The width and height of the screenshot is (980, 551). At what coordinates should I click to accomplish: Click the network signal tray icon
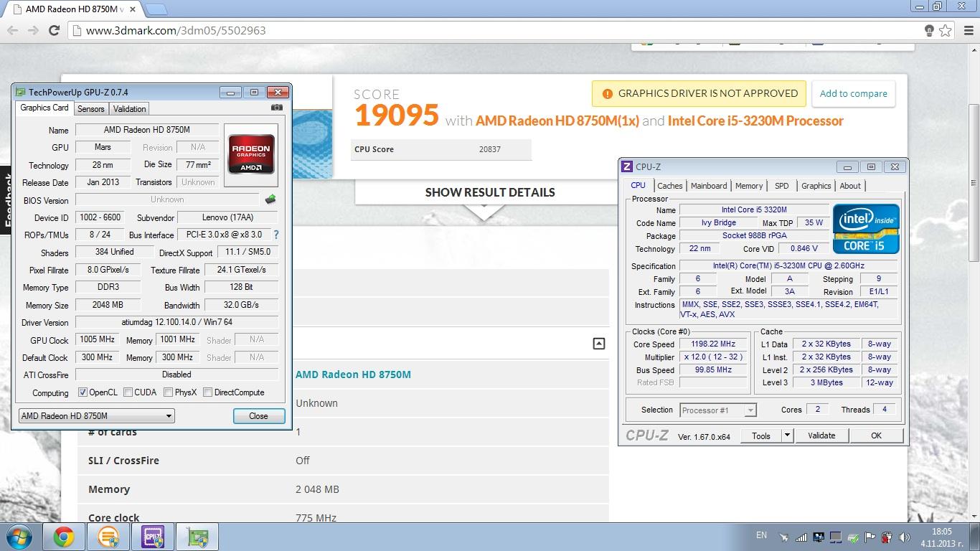801,537
